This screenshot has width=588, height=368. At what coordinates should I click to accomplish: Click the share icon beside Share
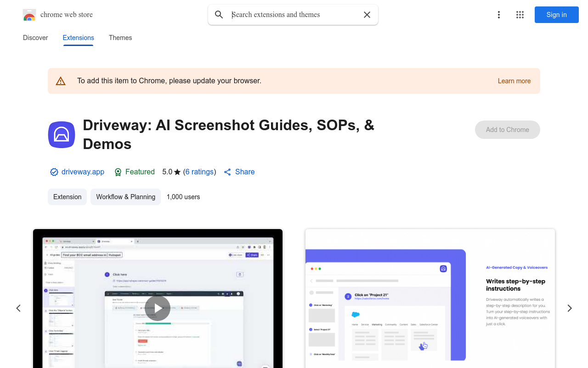pos(227,172)
